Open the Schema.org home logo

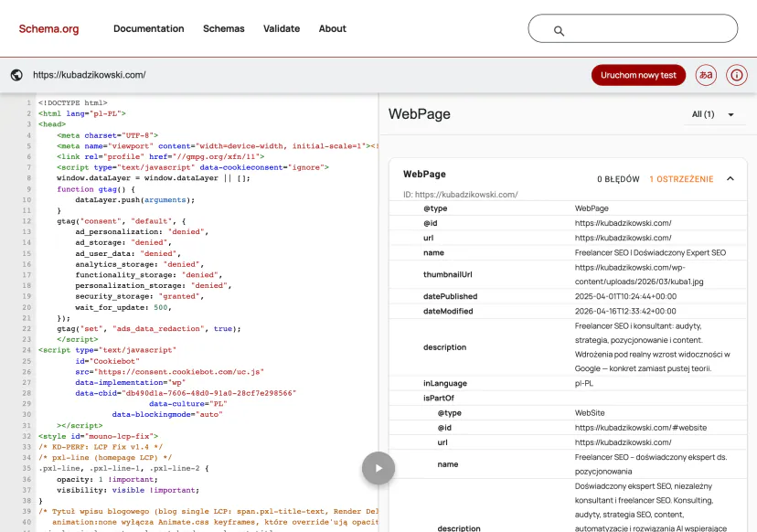point(48,29)
